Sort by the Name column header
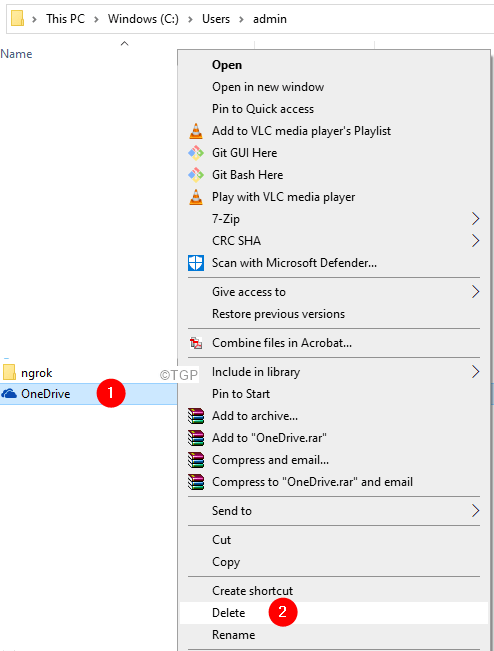 16,54
